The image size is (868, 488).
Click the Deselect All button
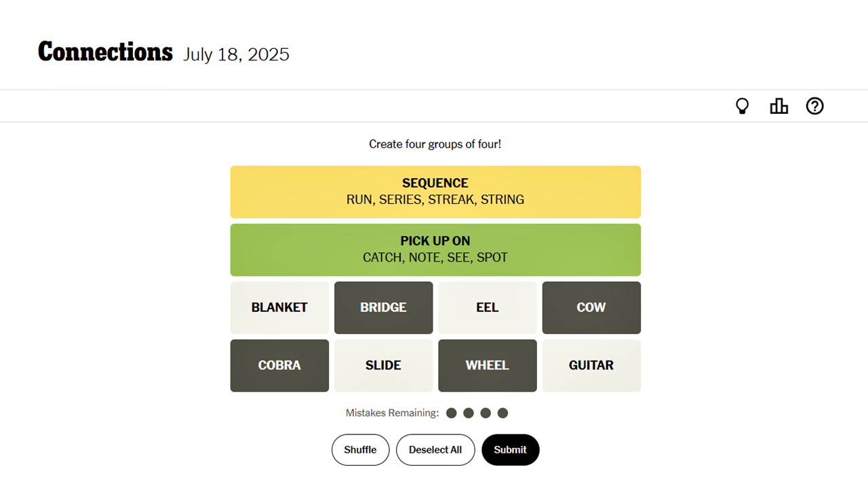pyautogui.click(x=435, y=449)
